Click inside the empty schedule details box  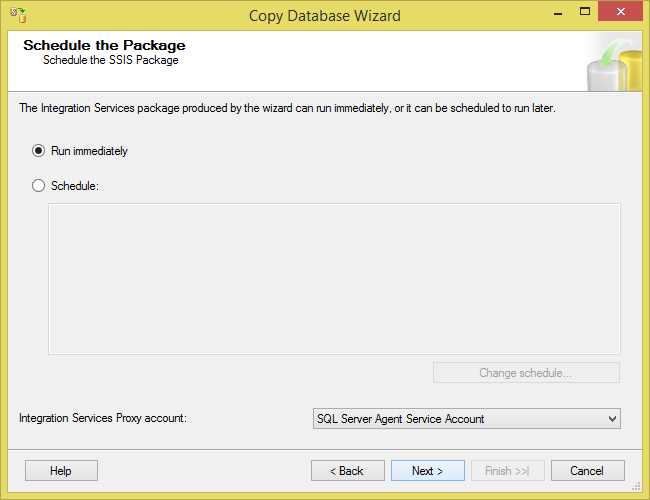click(x=334, y=278)
